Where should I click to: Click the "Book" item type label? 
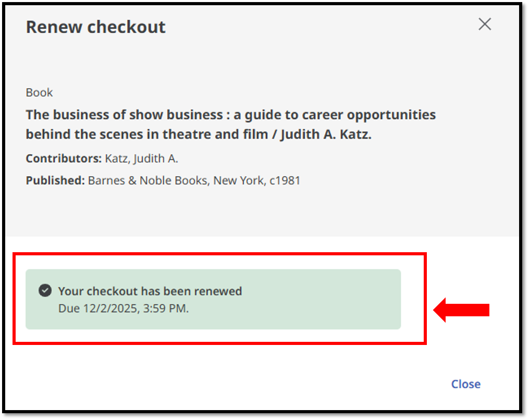40,93
